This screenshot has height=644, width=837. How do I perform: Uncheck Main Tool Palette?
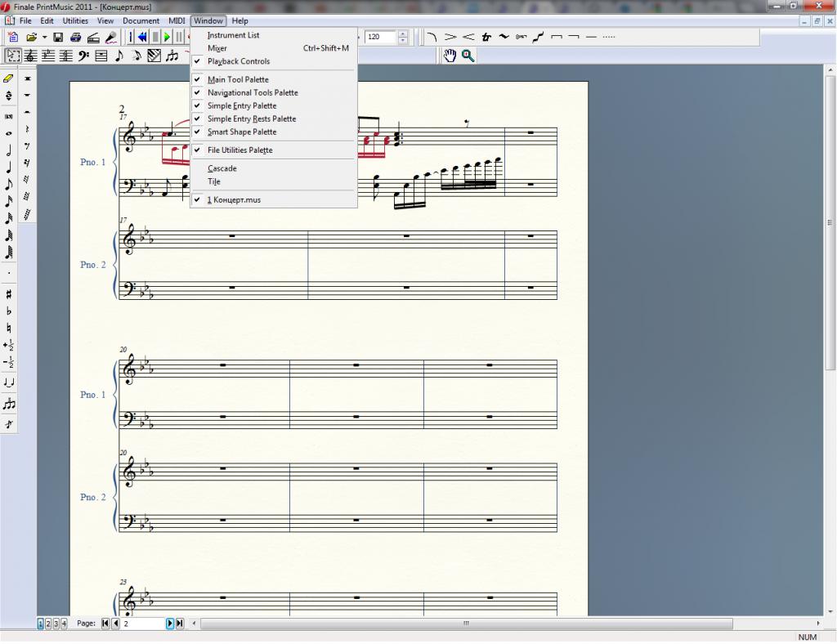click(x=238, y=80)
